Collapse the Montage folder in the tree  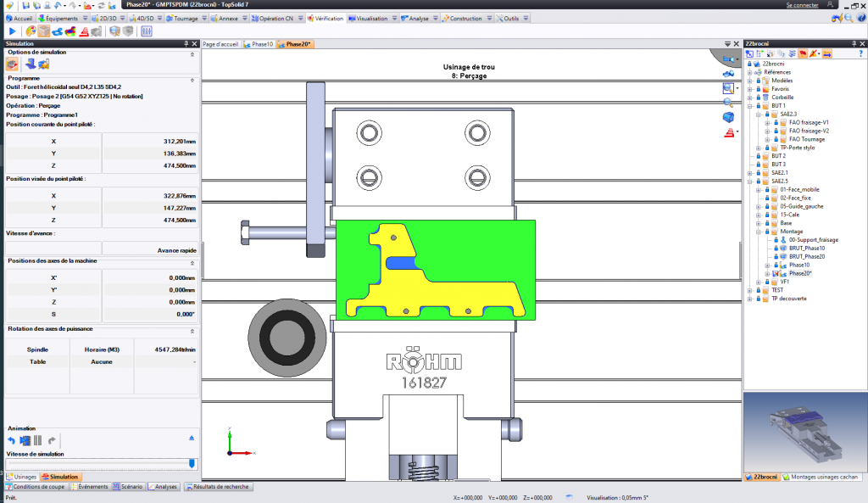(x=759, y=231)
